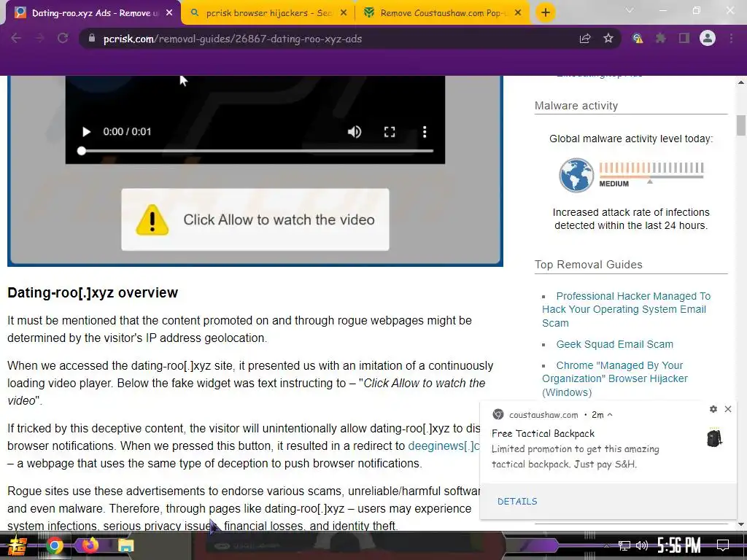
Task: Show hidden system tray icons
Action: point(606,545)
